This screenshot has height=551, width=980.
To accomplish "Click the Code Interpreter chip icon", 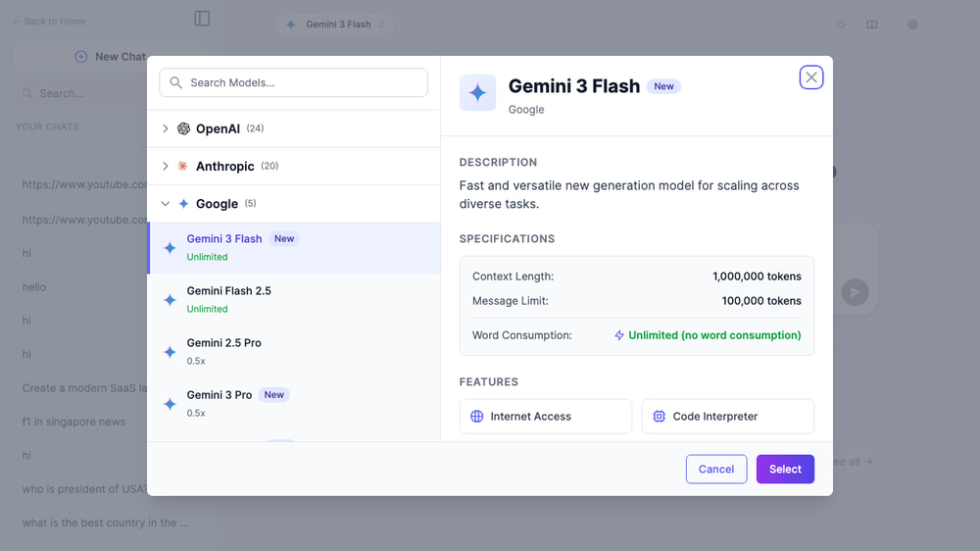I will (659, 417).
